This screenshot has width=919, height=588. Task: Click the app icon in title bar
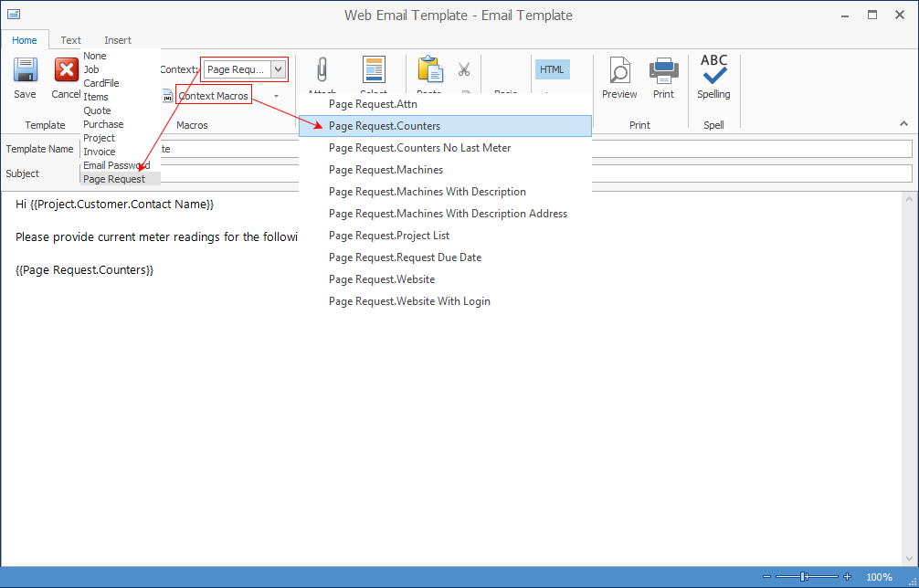14,15
